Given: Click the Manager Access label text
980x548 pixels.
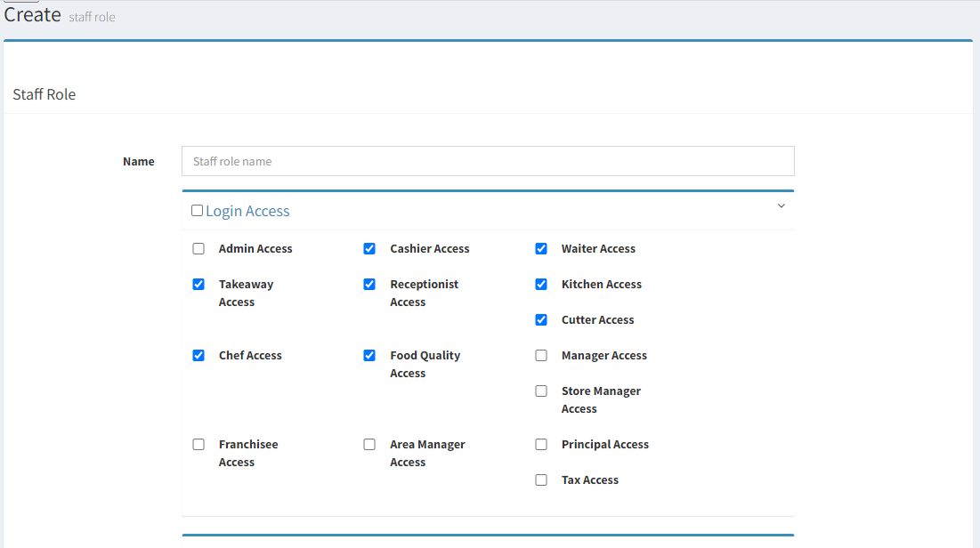Looking at the screenshot, I should pos(603,356).
